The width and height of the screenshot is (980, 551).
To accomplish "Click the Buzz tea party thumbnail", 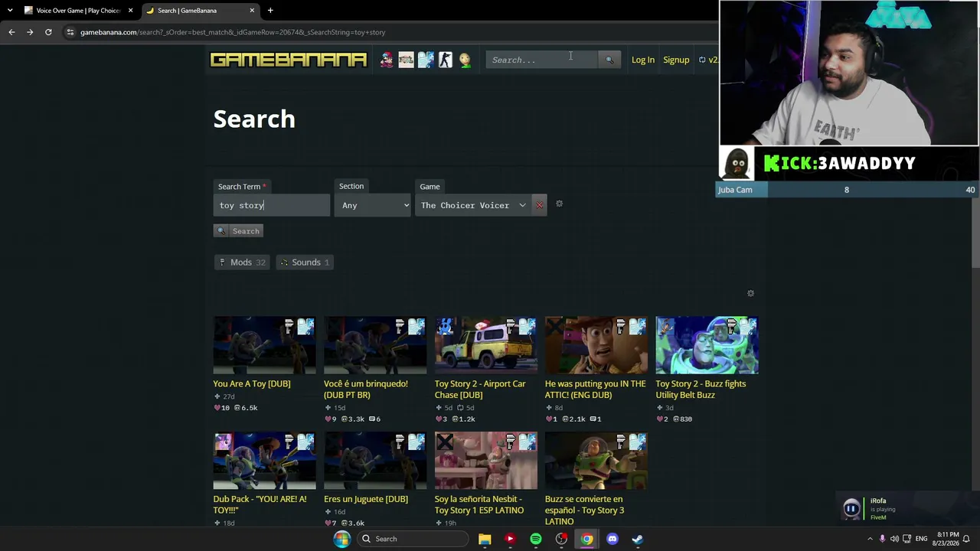I will (485, 461).
